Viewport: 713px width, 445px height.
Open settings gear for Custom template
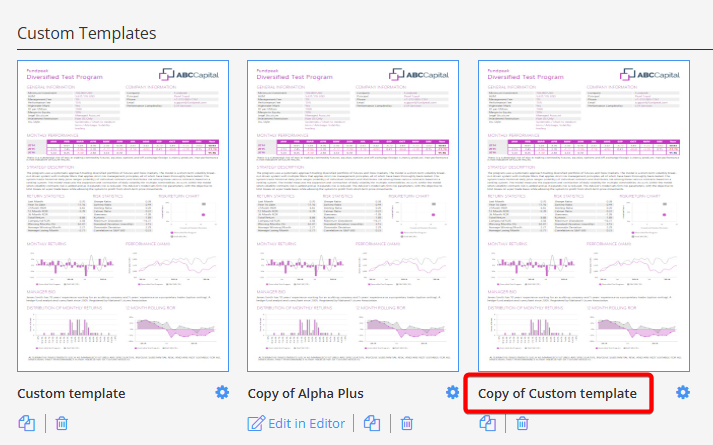click(222, 392)
